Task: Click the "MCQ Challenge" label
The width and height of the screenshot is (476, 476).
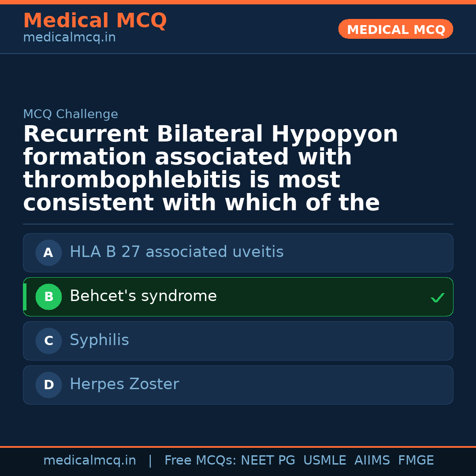Action: coord(71,114)
